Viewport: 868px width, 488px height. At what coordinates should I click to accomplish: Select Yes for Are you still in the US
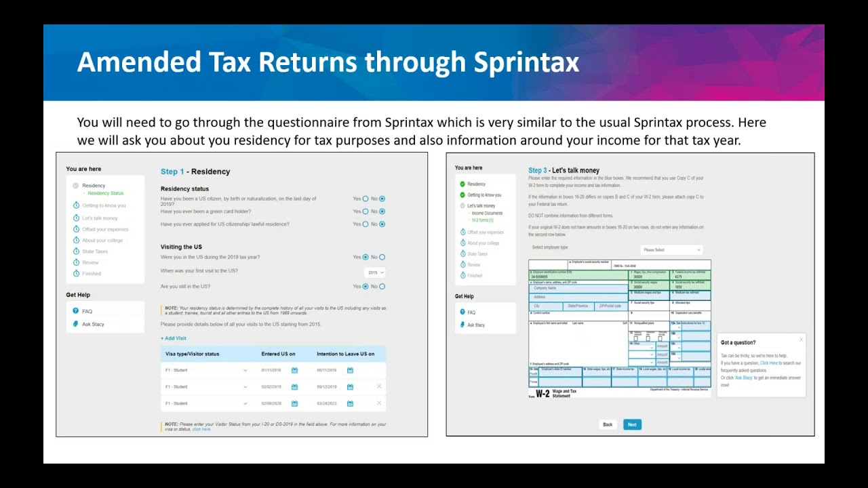pos(366,286)
